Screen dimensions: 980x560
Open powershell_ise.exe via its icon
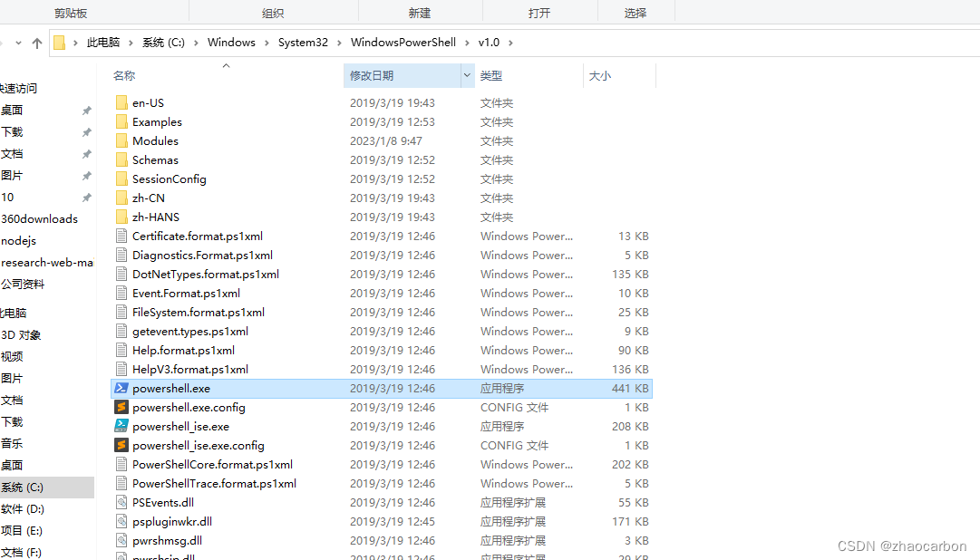122,426
